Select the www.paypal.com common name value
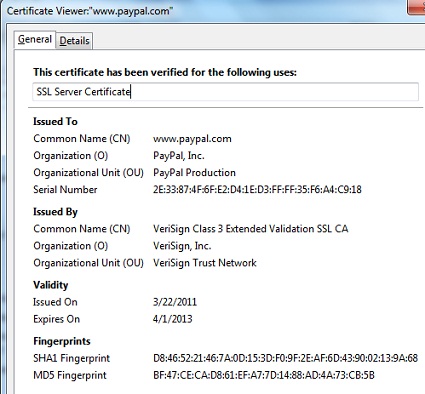 point(192,139)
